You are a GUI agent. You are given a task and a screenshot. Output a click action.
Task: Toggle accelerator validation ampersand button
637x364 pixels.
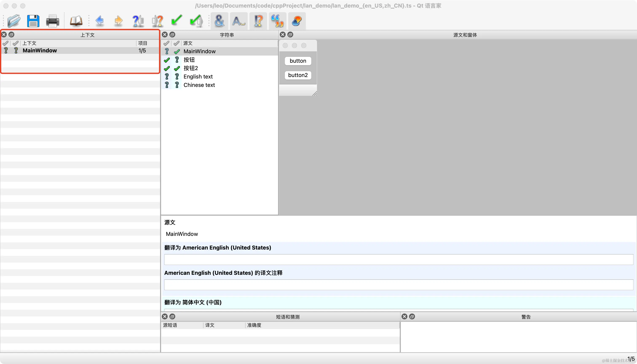tap(219, 21)
